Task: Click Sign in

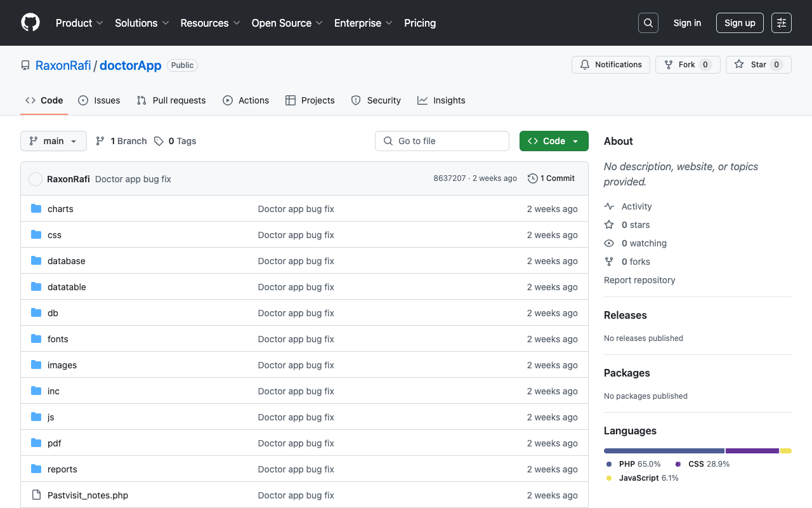Action: pos(687,23)
